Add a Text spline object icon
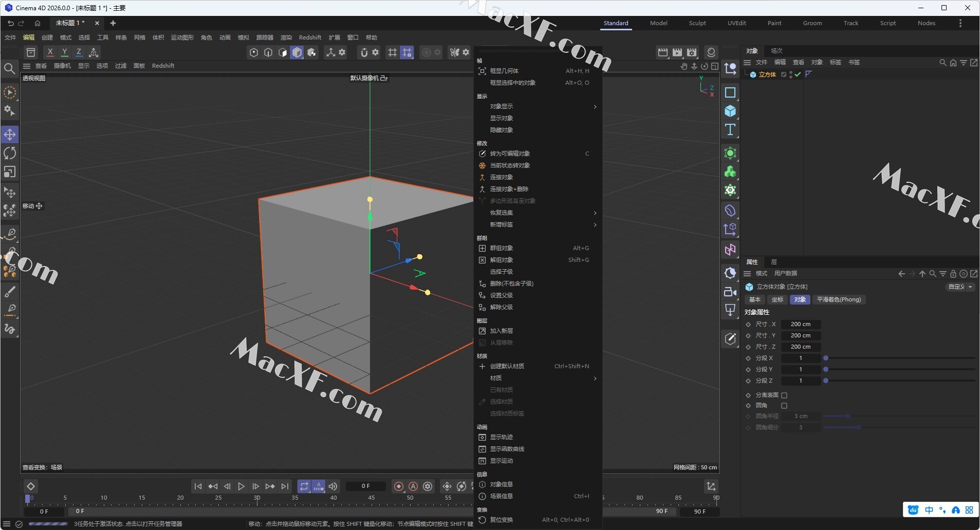Screen dimensions: 980x530 point(730,130)
